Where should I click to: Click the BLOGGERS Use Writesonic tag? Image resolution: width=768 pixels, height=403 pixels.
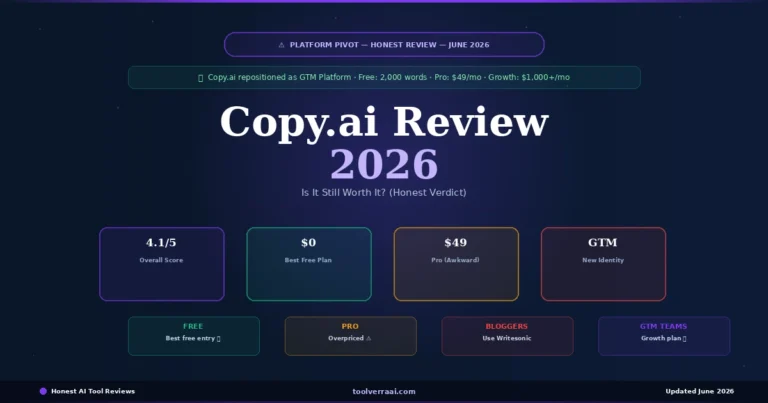[507, 336]
